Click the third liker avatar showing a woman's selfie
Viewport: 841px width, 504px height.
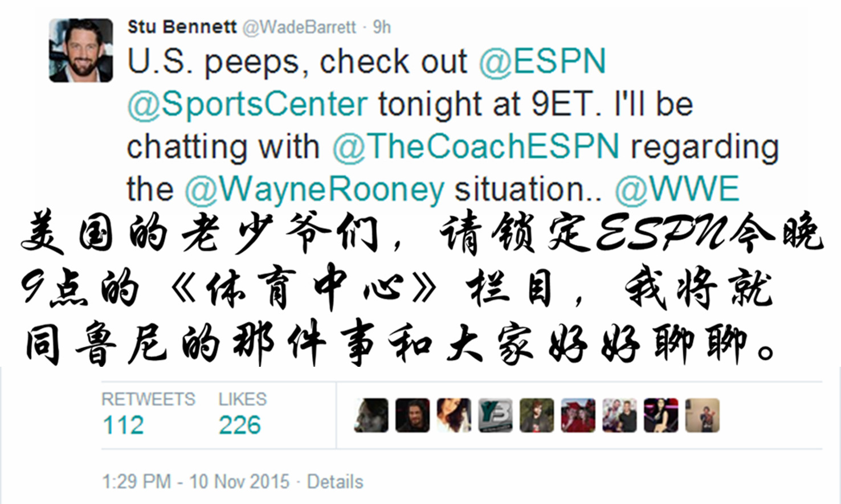[454, 415]
